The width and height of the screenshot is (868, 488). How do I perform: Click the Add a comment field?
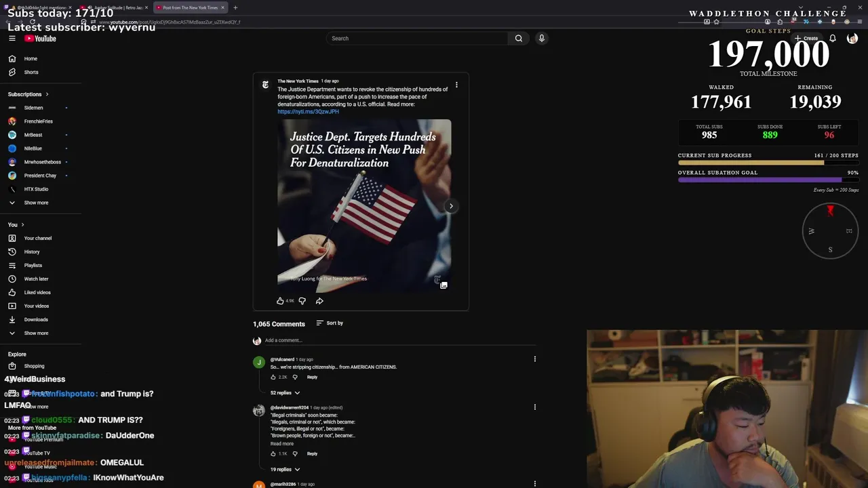400,340
